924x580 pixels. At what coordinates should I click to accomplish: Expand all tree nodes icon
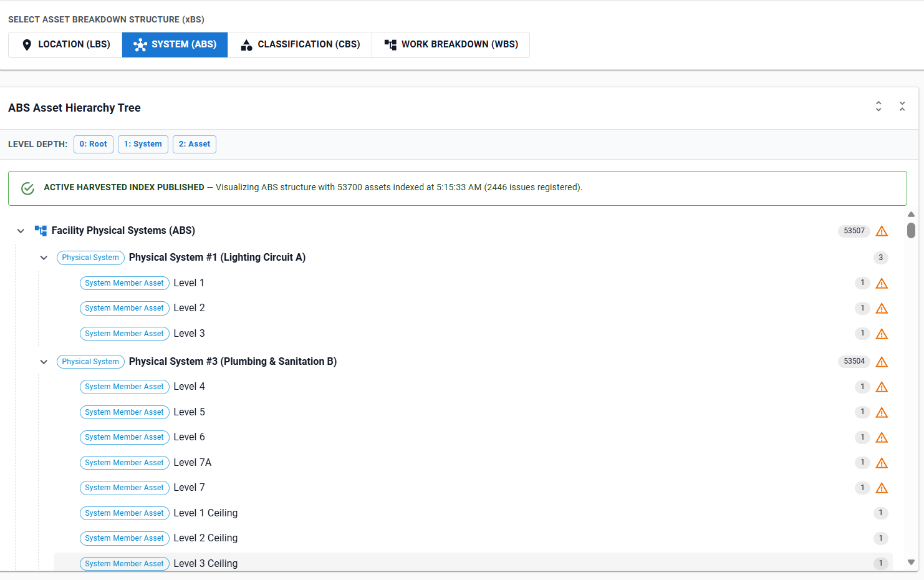click(x=878, y=106)
